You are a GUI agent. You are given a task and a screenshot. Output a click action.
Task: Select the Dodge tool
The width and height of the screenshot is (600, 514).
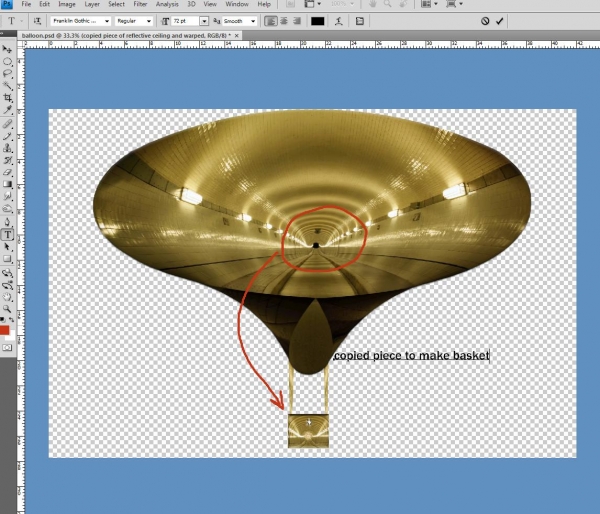pos(7,209)
